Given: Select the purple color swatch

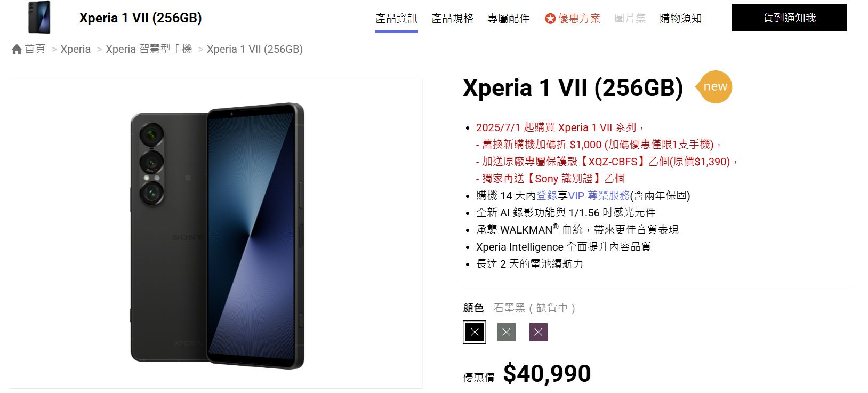Looking at the screenshot, I should click(x=539, y=332).
